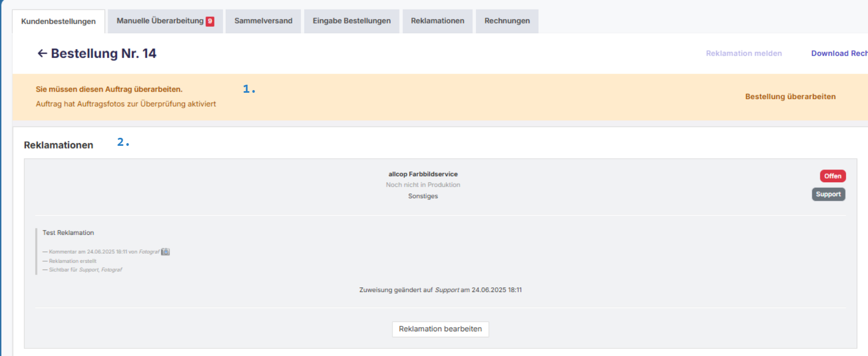The image size is (868, 356).
Task: Click the 'Zuweisung geändert auf Support' line
Action: 440,290
